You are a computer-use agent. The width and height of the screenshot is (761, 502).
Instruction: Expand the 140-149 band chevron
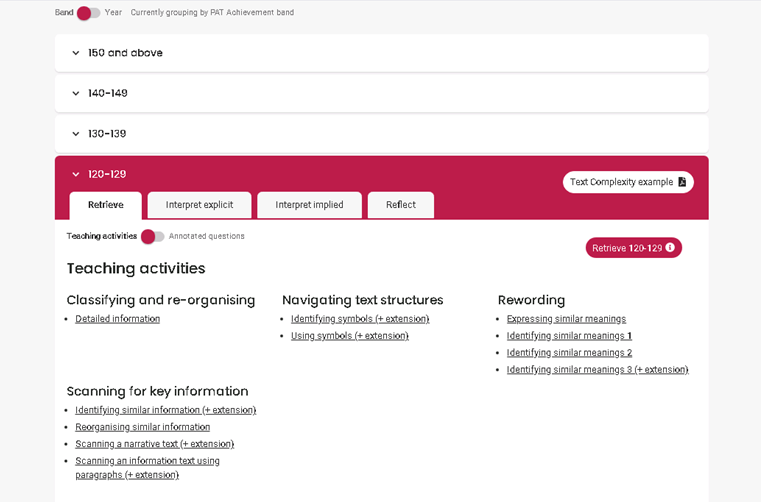point(76,93)
